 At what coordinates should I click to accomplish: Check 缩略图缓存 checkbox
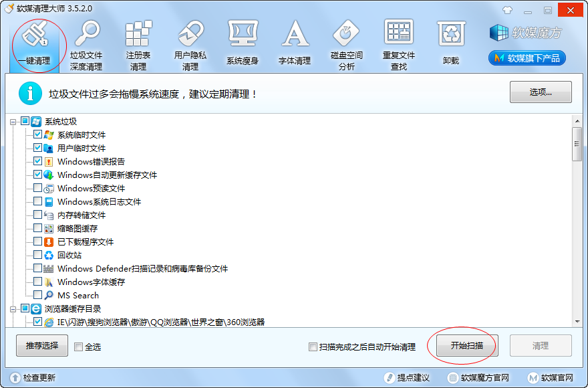(x=37, y=228)
